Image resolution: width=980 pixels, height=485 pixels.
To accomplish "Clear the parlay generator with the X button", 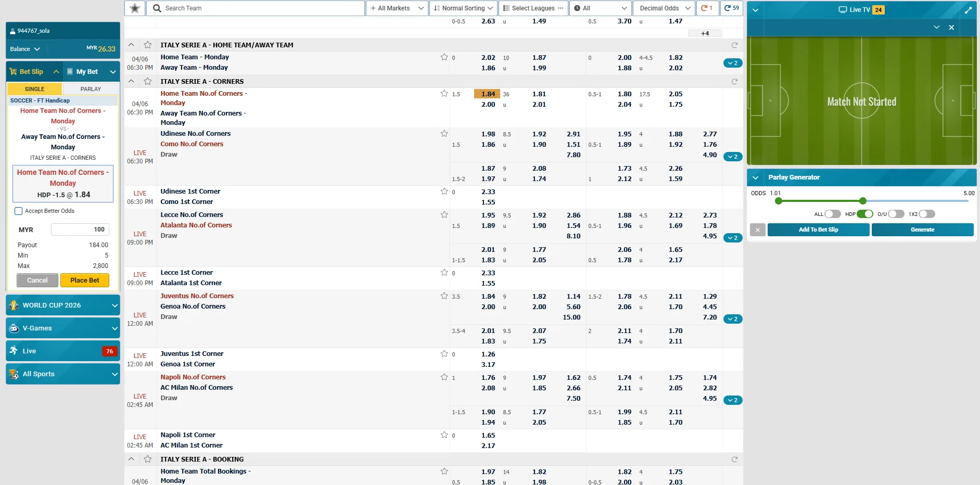I will coord(757,230).
